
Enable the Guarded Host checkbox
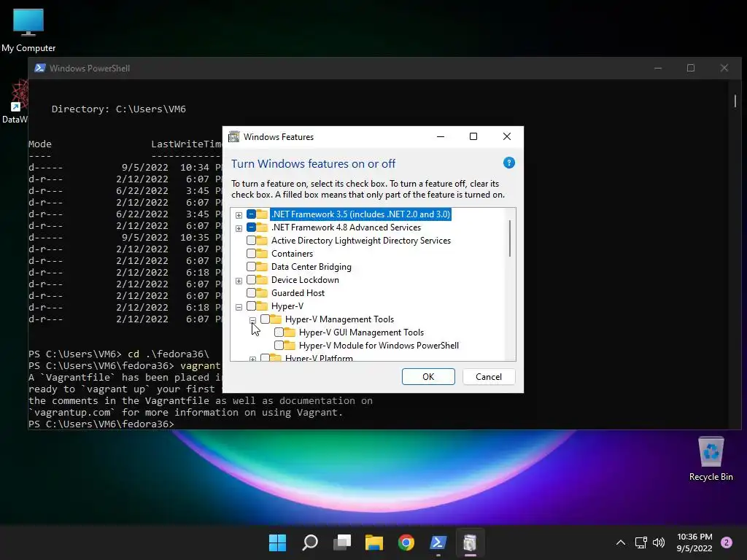[251, 293]
